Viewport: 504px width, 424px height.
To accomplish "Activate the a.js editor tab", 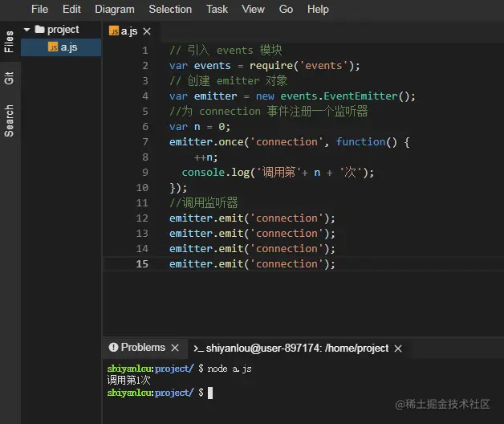I will point(129,31).
